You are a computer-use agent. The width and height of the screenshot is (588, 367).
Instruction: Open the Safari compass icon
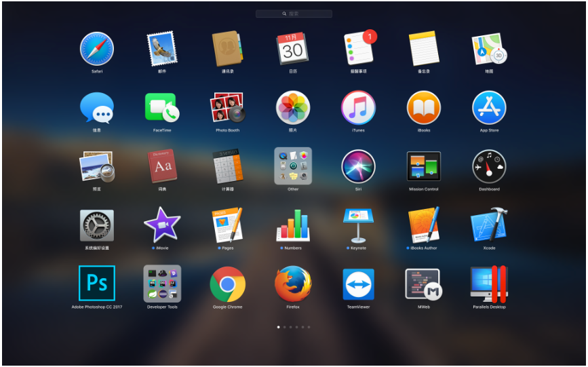coord(97,49)
